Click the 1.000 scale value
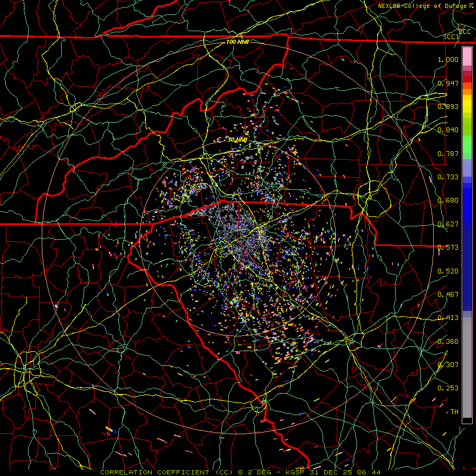The image size is (476, 476). pyautogui.click(x=448, y=59)
